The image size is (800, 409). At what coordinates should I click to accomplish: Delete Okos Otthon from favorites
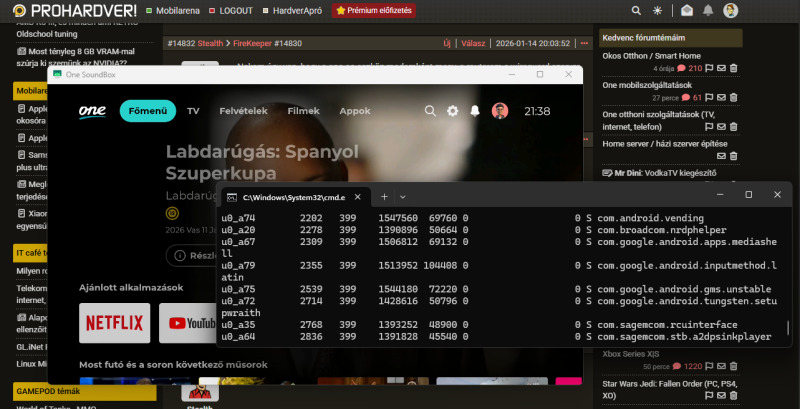(733, 68)
